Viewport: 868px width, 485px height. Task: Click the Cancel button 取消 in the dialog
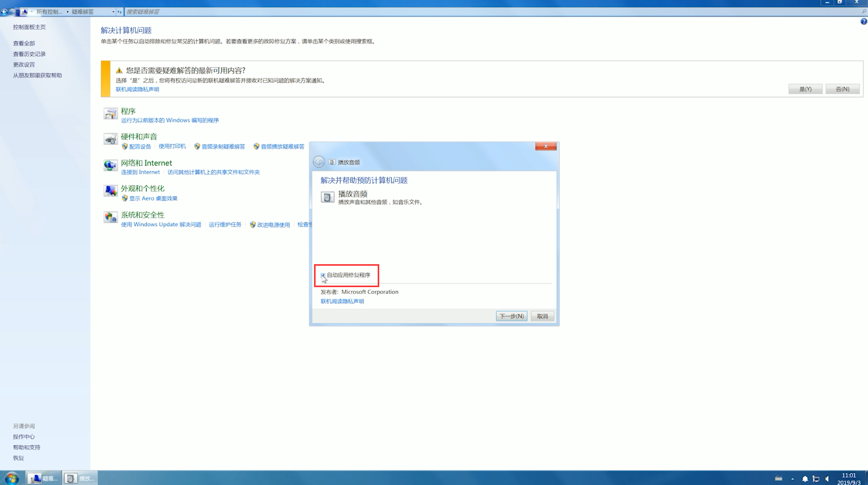coord(542,316)
